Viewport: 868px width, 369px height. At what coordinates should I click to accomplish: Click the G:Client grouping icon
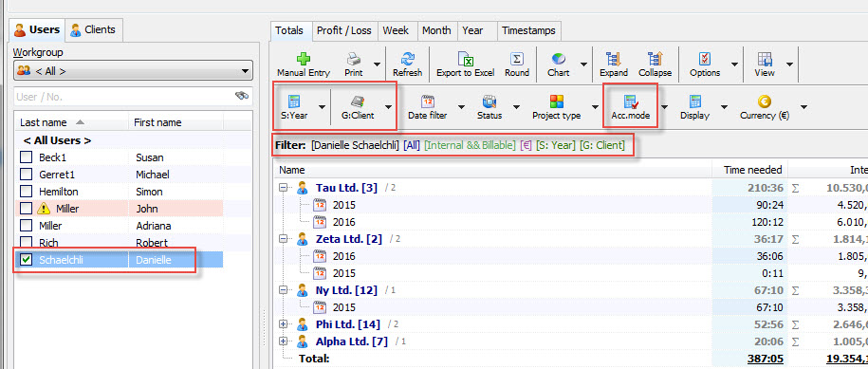click(357, 101)
